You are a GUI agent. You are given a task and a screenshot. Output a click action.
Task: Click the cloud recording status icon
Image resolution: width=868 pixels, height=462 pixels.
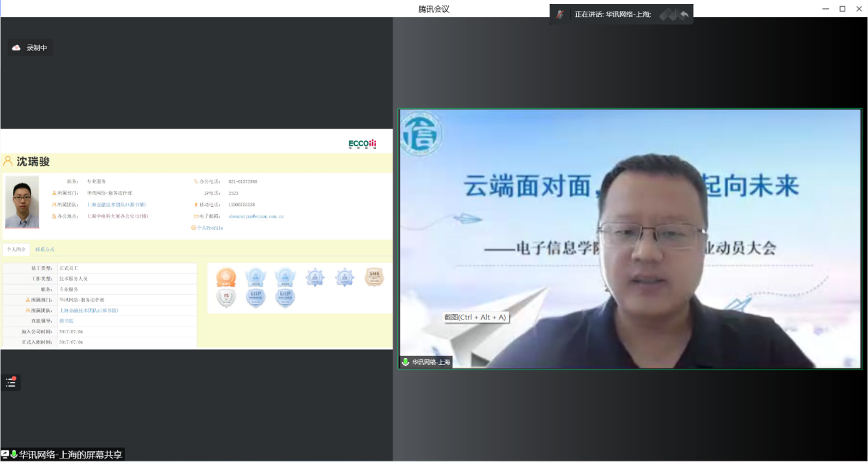point(16,48)
